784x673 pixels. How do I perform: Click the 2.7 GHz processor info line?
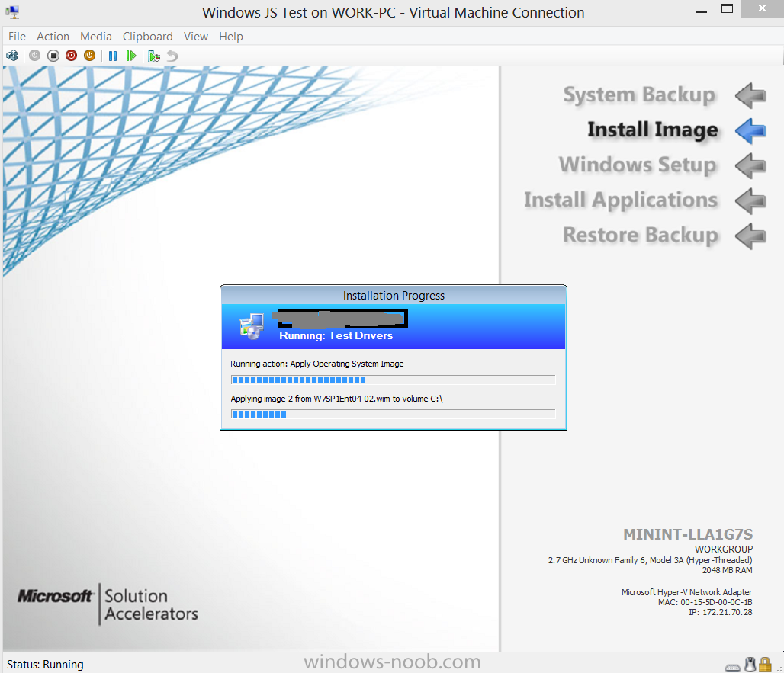tap(650, 560)
